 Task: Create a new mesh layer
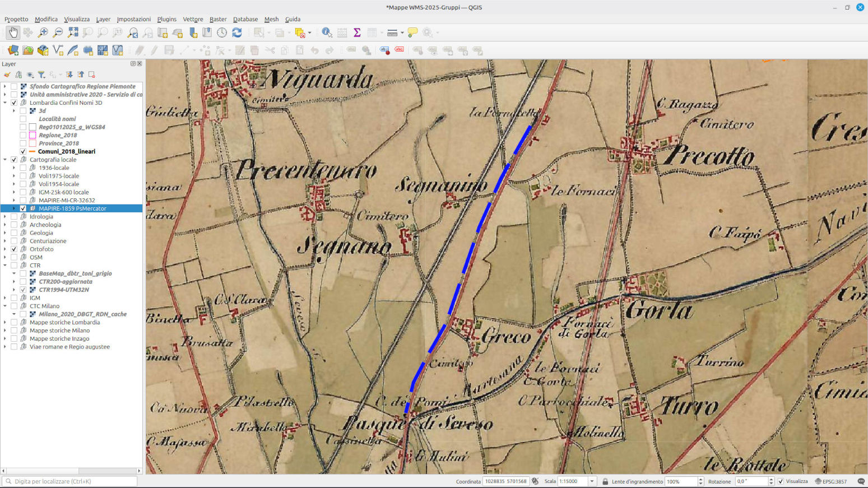(x=103, y=50)
